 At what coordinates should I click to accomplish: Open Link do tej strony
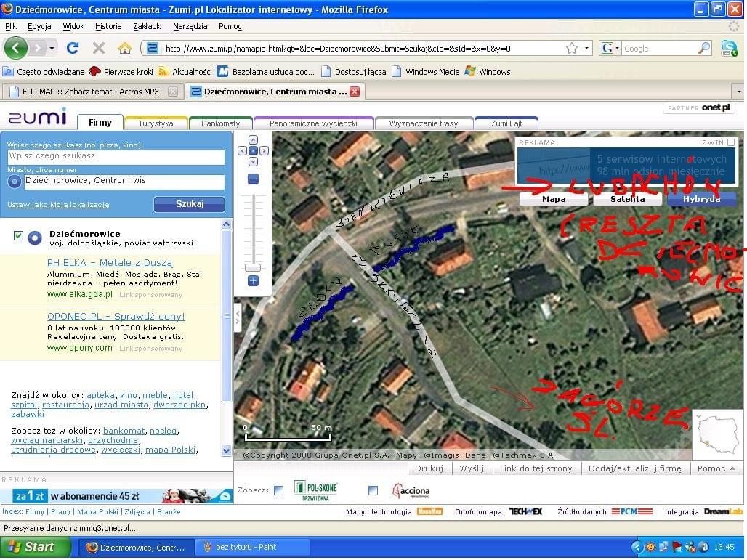[536, 468]
